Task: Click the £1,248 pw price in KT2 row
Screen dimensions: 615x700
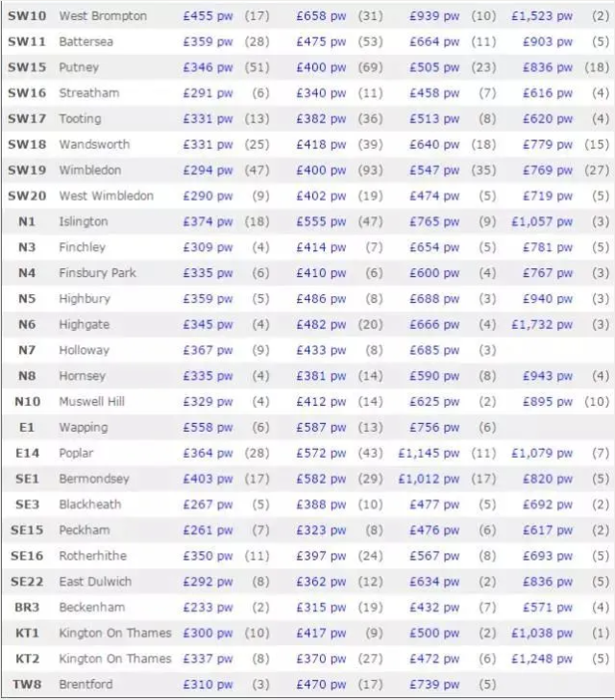Action: (542, 659)
